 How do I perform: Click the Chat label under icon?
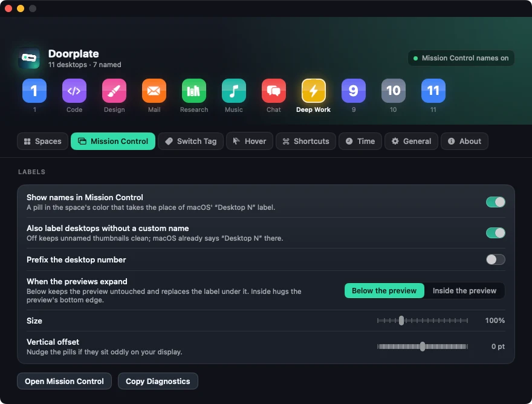click(x=274, y=109)
